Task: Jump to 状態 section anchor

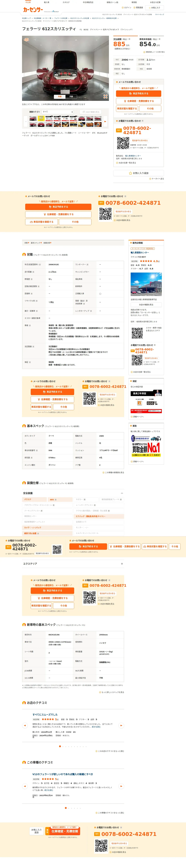Action: [x=27, y=243]
